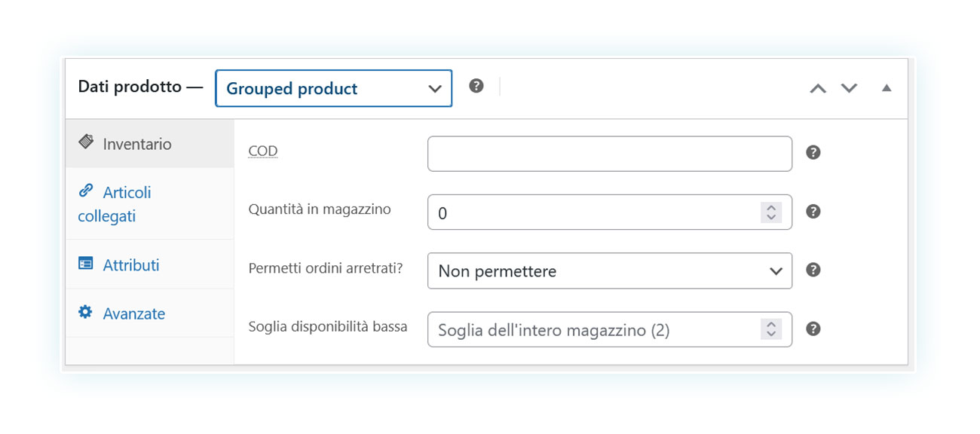Click the help icon beside the COD field
Viewport: 980px width, 434px height.
(x=813, y=152)
